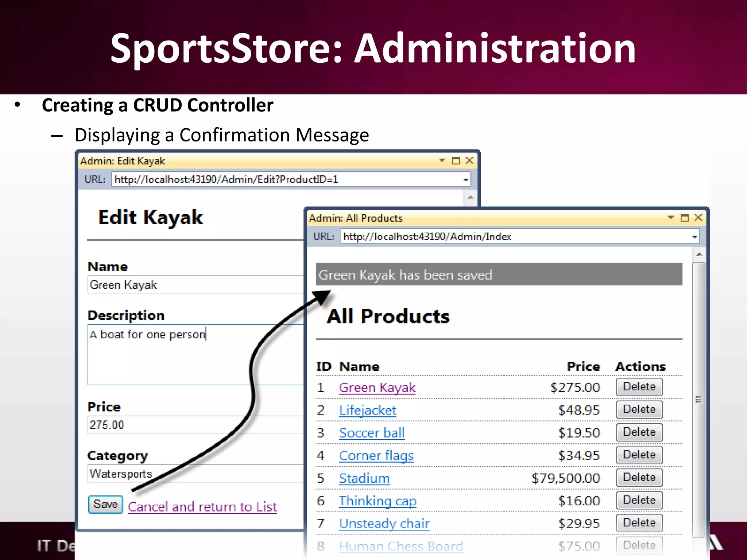
Task: Maximize the Admin: All Products window
Action: (x=685, y=218)
